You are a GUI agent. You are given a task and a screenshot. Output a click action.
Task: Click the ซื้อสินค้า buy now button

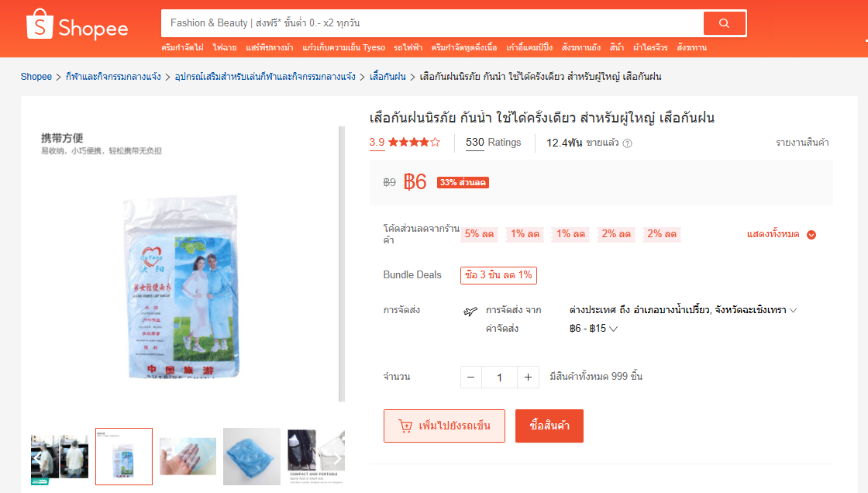coord(549,426)
